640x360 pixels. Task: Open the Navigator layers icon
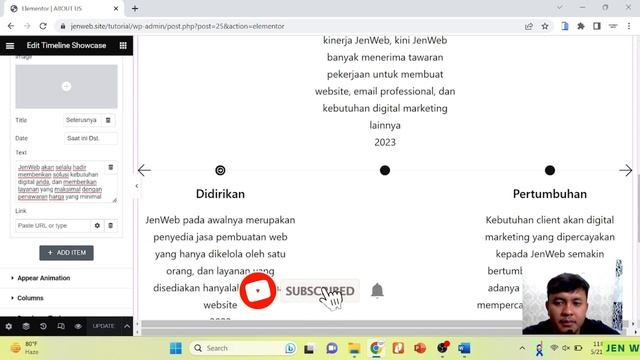[26, 326]
